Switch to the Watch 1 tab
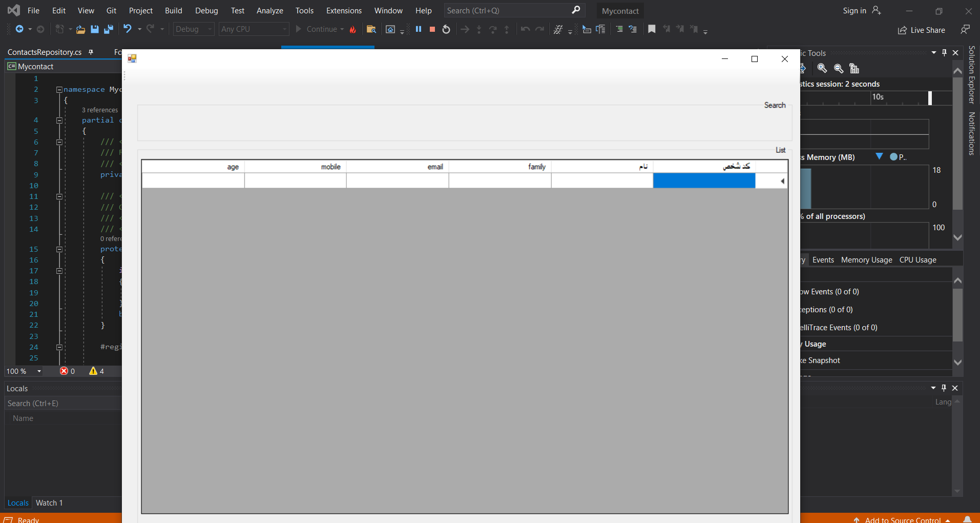Screen dimensions: 980x523 point(49,503)
